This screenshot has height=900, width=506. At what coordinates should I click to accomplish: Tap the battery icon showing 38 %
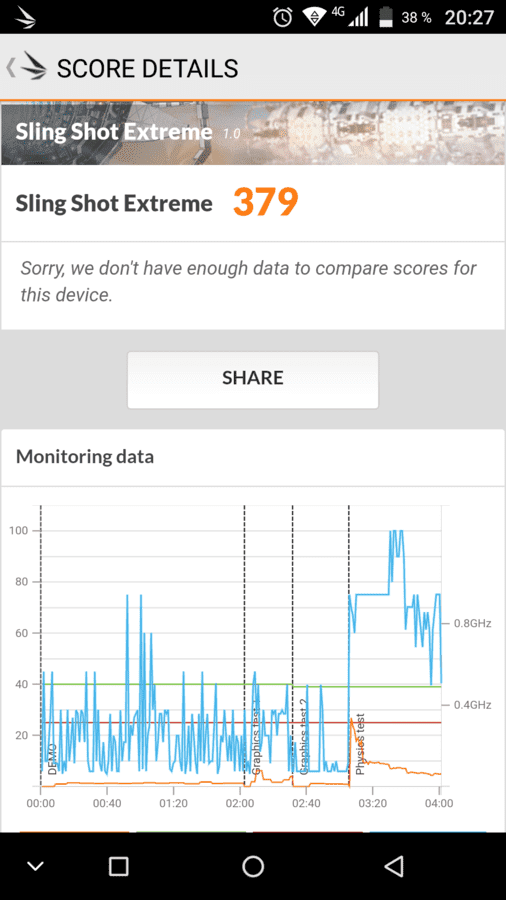[x=386, y=17]
